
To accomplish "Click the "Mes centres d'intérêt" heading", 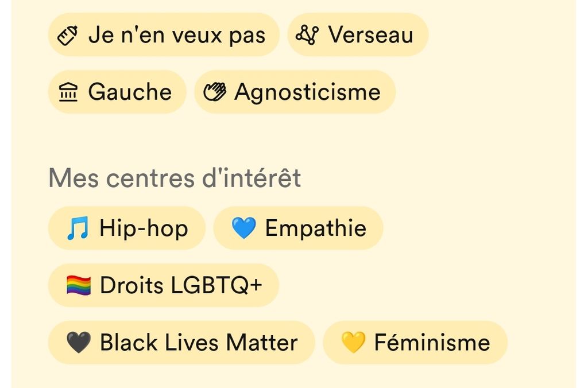I will pyautogui.click(x=175, y=179).
